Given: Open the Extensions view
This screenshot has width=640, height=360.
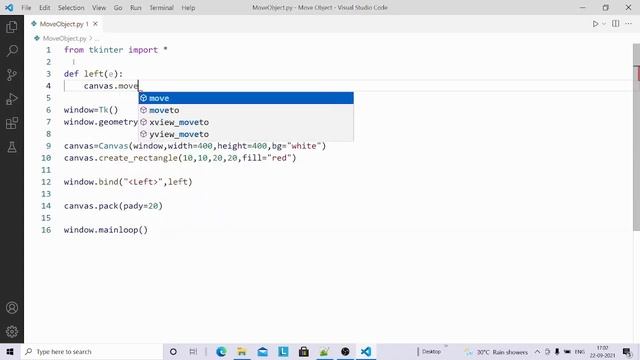Looking at the screenshot, I should point(12,123).
